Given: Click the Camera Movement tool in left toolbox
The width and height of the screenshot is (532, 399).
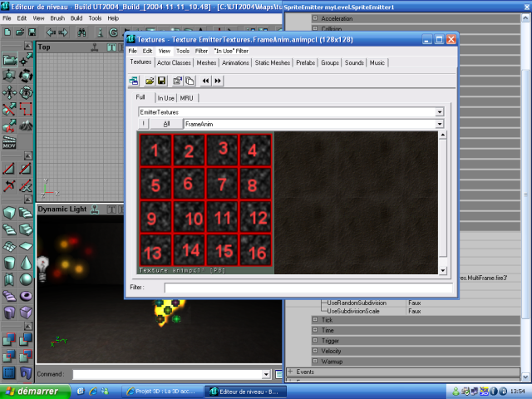Looking at the screenshot, I should (x=9, y=60).
